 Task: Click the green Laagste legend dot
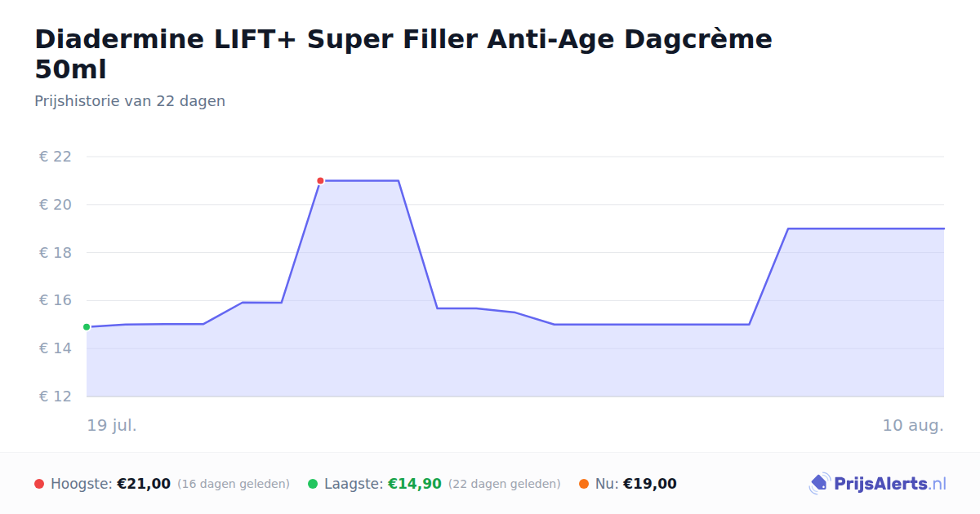[313, 484]
